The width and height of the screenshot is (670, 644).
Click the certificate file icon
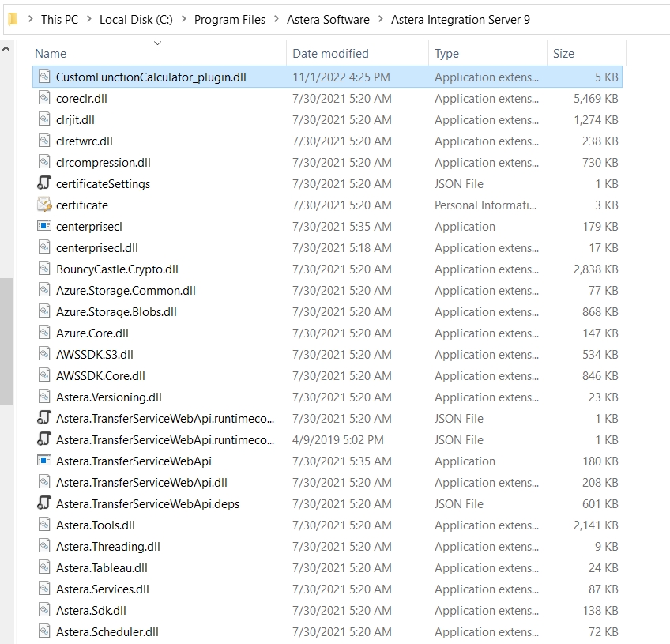click(44, 205)
